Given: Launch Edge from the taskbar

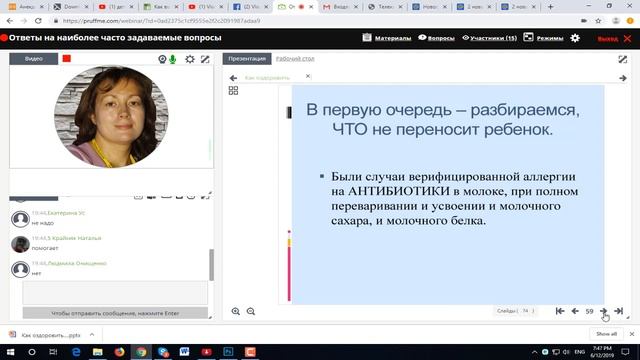Looking at the screenshot, I should click(x=76, y=351).
